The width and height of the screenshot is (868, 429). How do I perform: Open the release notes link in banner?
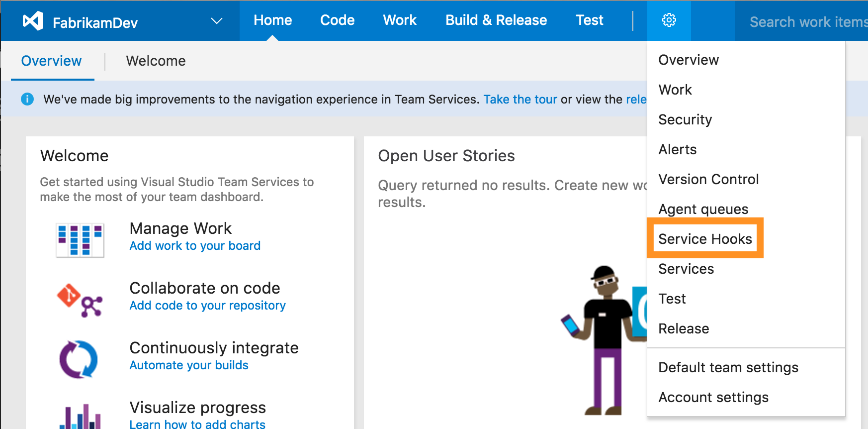[636, 100]
